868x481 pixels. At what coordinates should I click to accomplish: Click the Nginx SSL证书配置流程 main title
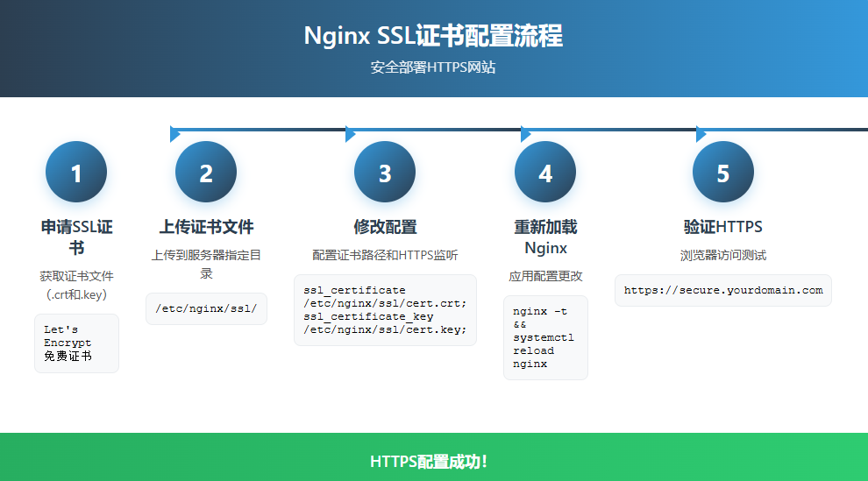click(433, 35)
